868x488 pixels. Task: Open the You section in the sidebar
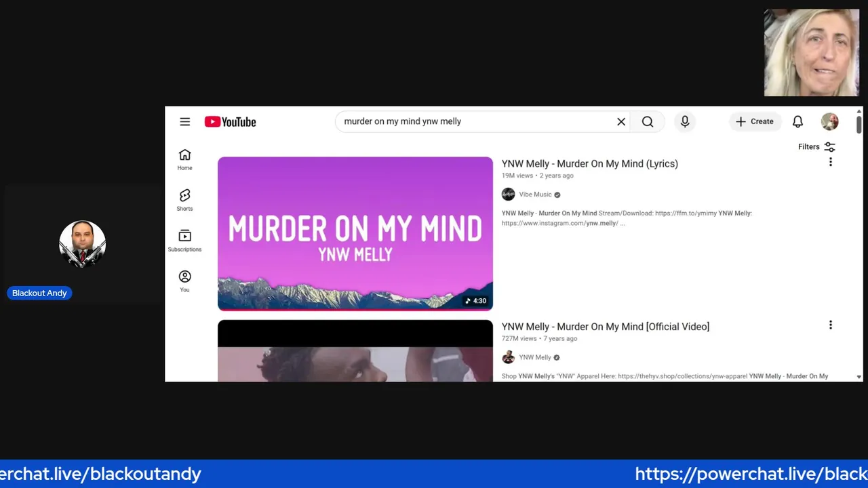pos(184,282)
